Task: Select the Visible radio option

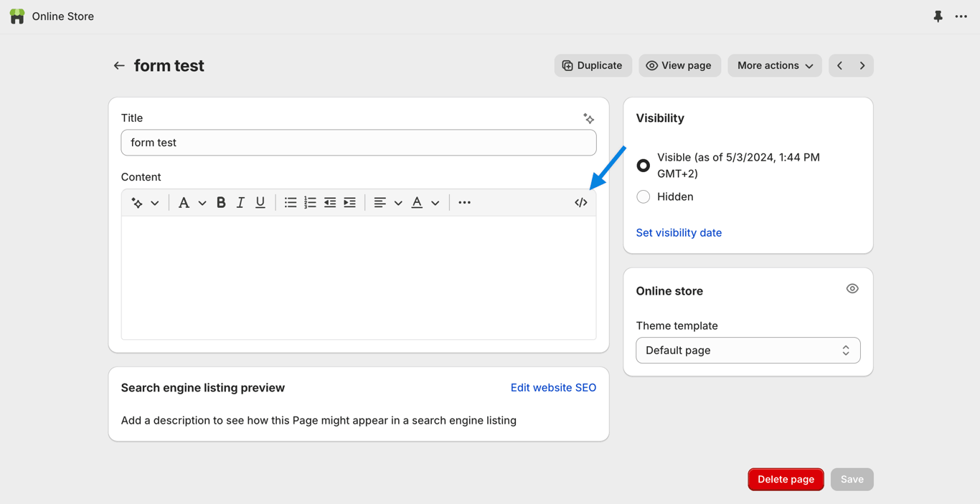Action: [x=644, y=166]
